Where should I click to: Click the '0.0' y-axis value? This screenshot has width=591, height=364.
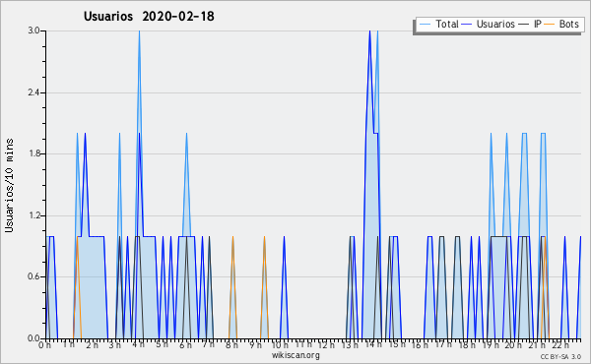(x=33, y=338)
